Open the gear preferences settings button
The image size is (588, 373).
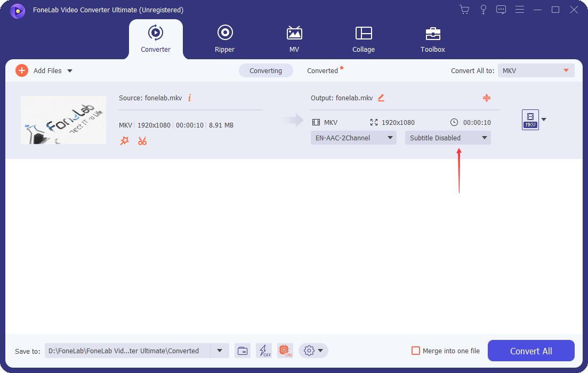313,351
